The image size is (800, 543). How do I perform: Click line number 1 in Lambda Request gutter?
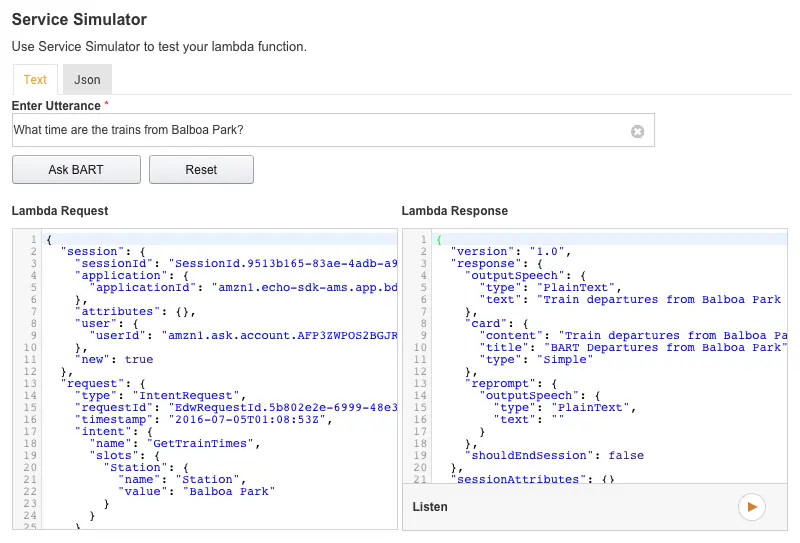click(34, 239)
